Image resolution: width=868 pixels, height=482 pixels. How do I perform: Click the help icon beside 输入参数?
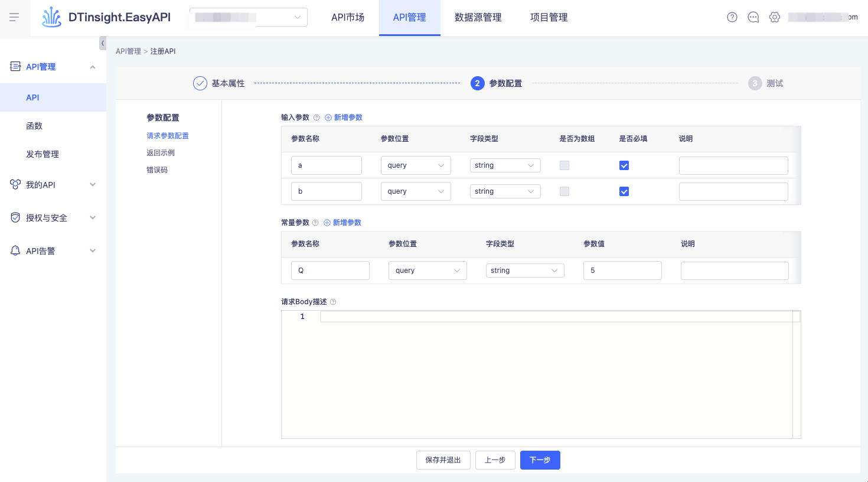pyautogui.click(x=316, y=118)
